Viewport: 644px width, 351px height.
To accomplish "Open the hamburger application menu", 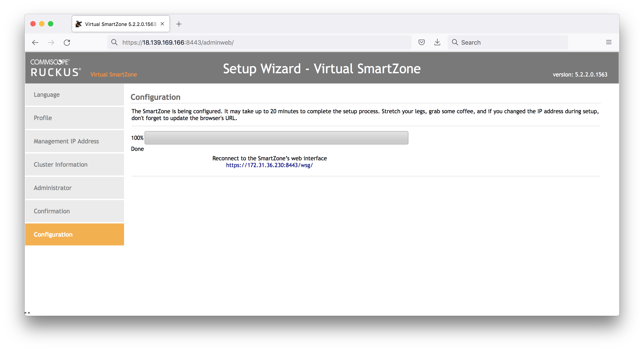I will click(x=609, y=42).
